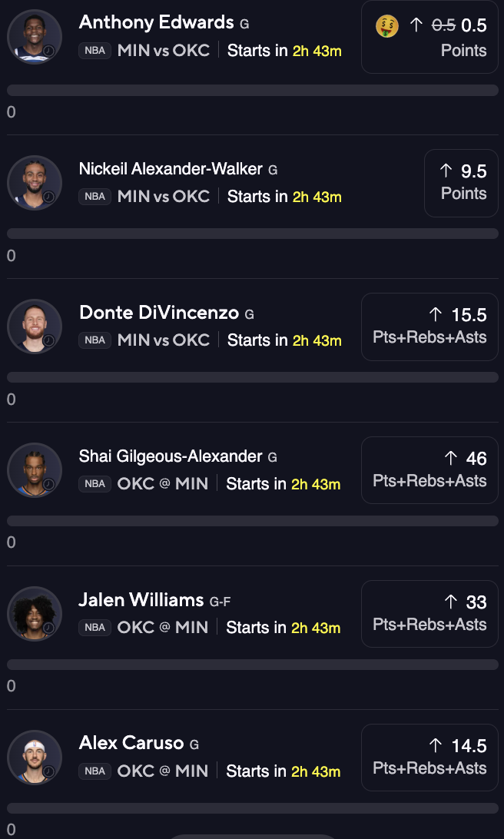Screen dimensions: 504x839
Task: Click Anthony Edwards' player headshot
Action: coord(35,37)
